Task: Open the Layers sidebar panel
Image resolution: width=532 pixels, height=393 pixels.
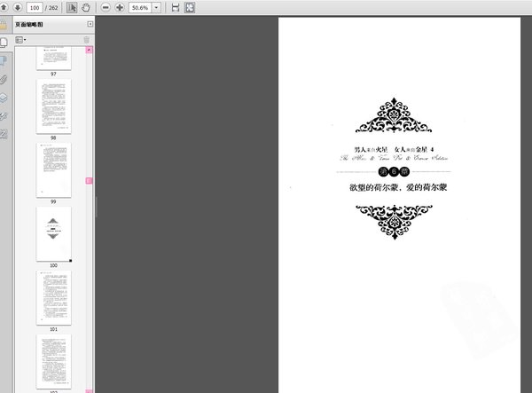Action: pyautogui.click(x=4, y=98)
